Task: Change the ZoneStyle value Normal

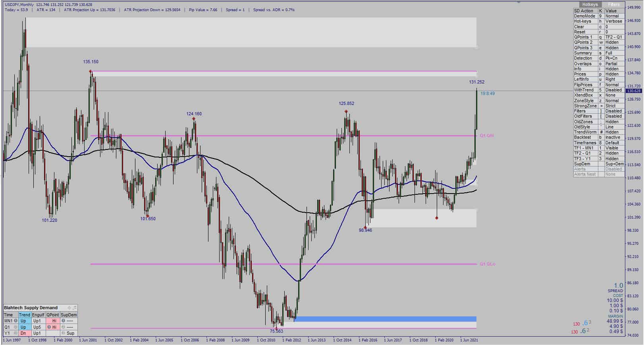Action: [x=614, y=101]
